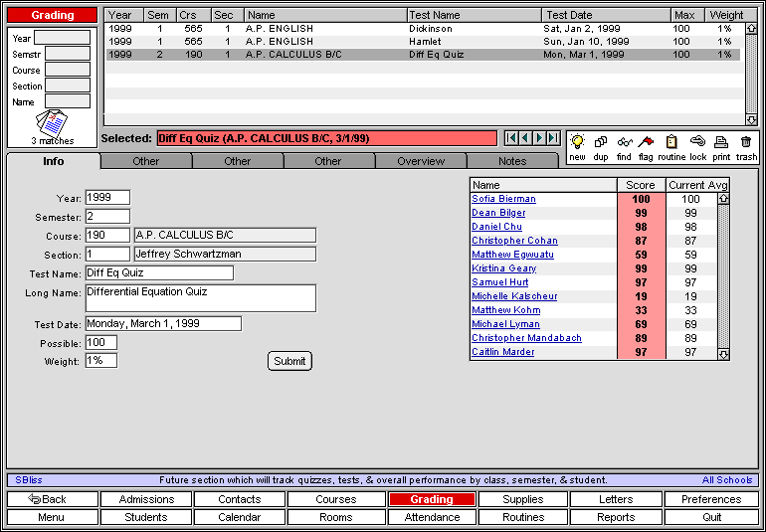Click the clipboard 'routine' icon
Screen dimensions: 766x532
pos(671,142)
